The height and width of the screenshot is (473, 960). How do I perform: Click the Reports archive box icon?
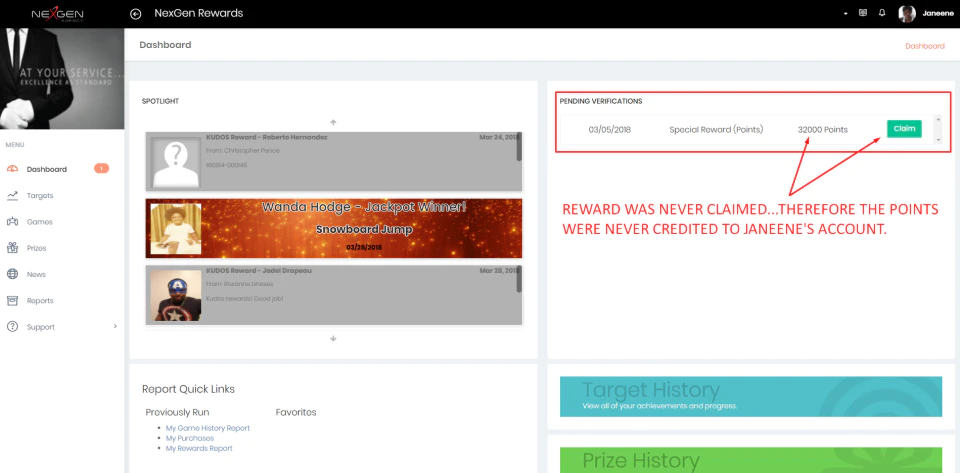(x=12, y=300)
